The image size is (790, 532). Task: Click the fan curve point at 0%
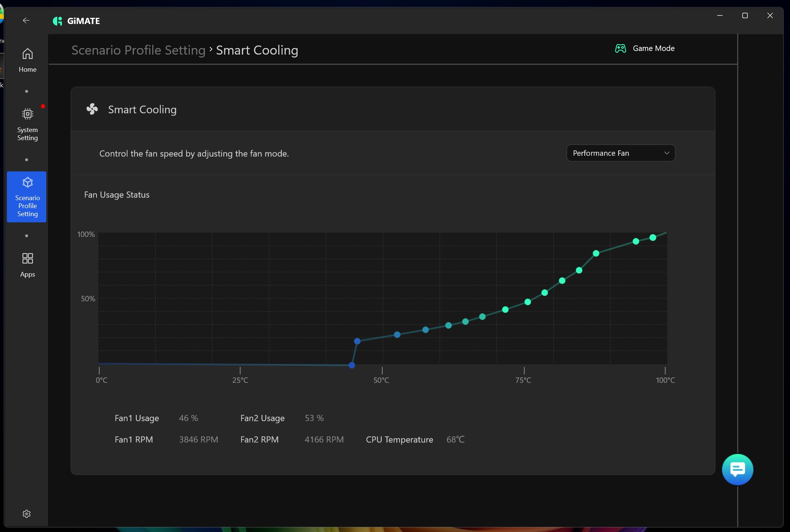pos(352,365)
